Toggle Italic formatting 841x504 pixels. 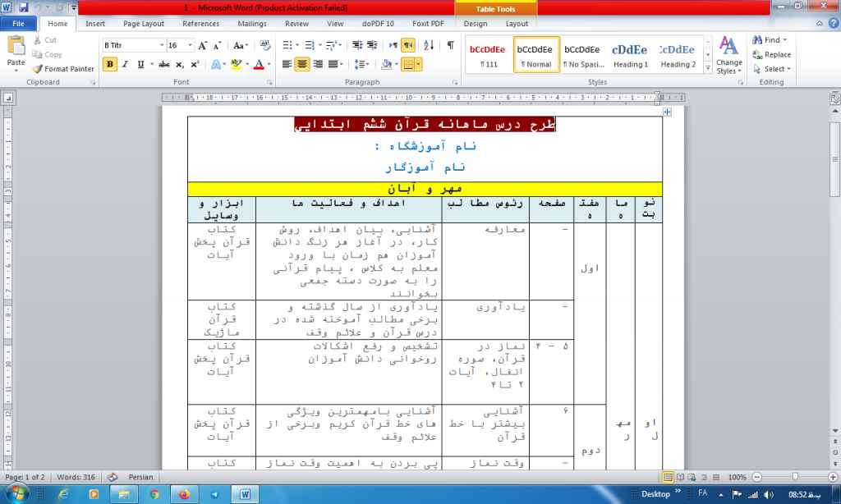pos(126,64)
